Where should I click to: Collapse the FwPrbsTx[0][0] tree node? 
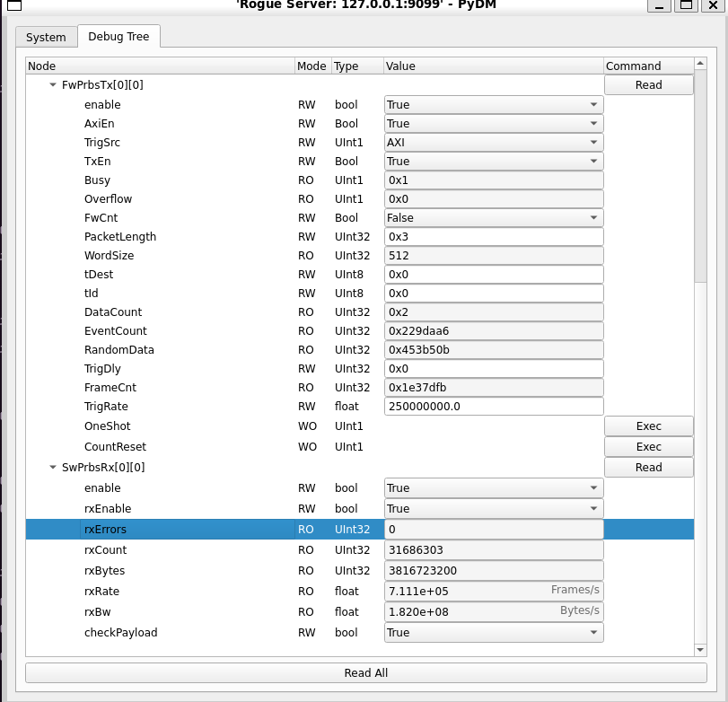53,85
